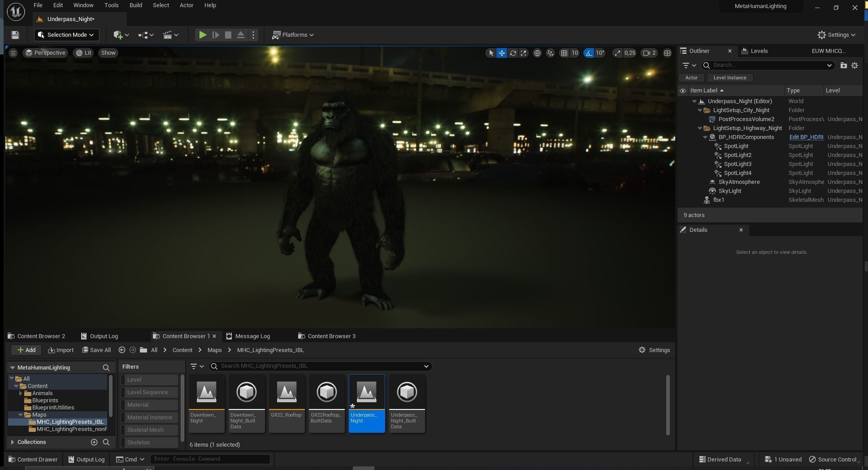Click the Add button in Content Browser
Viewport: 868px width, 470px height.
point(26,350)
